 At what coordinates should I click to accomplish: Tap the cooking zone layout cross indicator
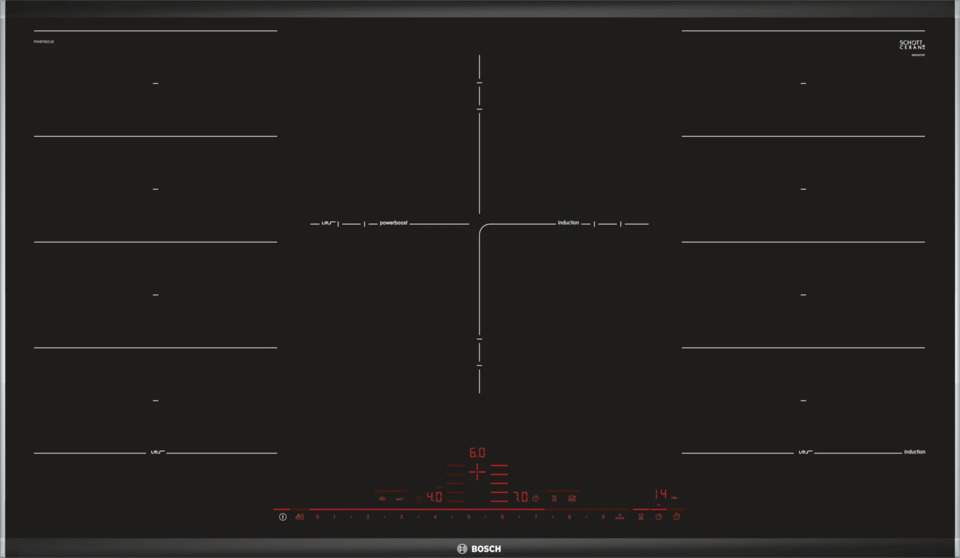pyautogui.click(x=477, y=472)
